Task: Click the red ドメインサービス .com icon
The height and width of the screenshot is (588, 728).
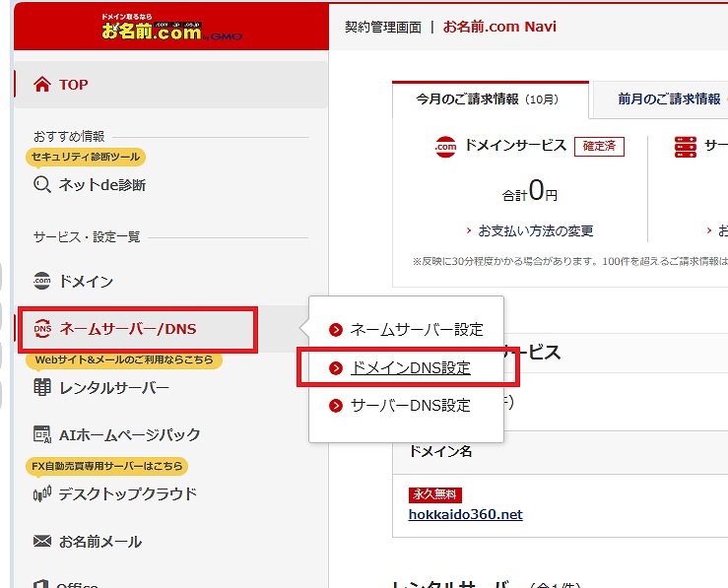Action: pos(445,147)
